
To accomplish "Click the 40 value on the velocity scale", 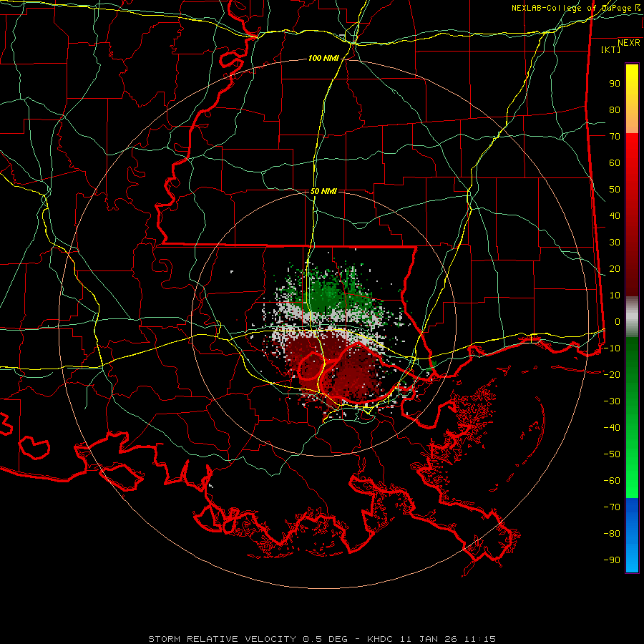I will pos(615,216).
